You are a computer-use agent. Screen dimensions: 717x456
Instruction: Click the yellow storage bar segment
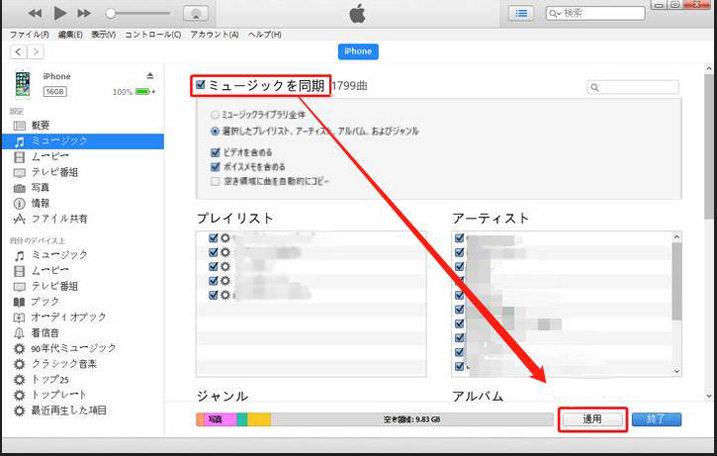(x=259, y=419)
